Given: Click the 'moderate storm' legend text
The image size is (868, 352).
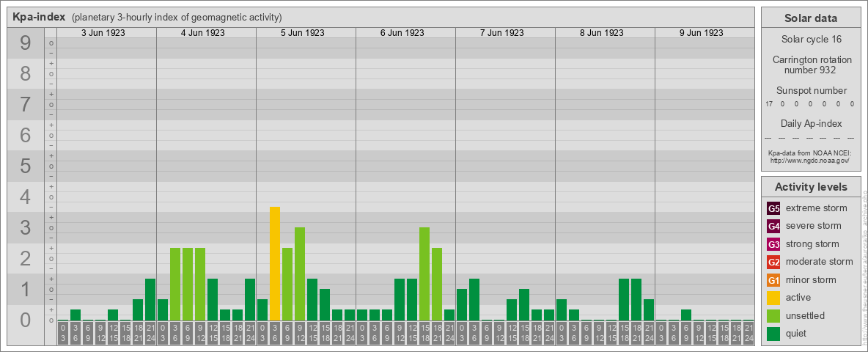Looking at the screenshot, I should (x=820, y=261).
